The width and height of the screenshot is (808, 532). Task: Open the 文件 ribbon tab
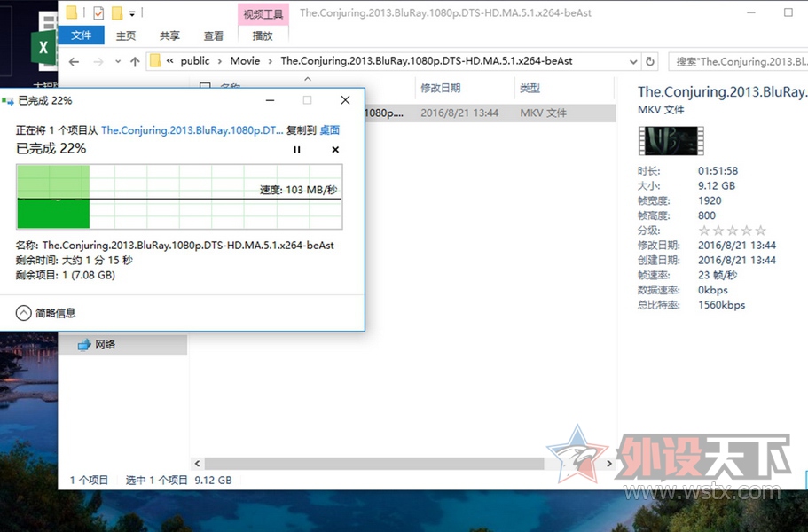pos(81,35)
